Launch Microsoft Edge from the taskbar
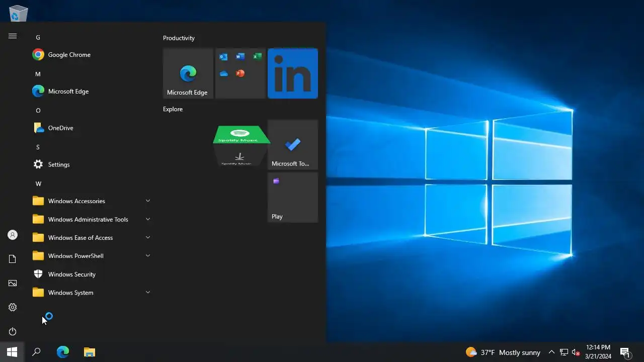 click(63, 352)
